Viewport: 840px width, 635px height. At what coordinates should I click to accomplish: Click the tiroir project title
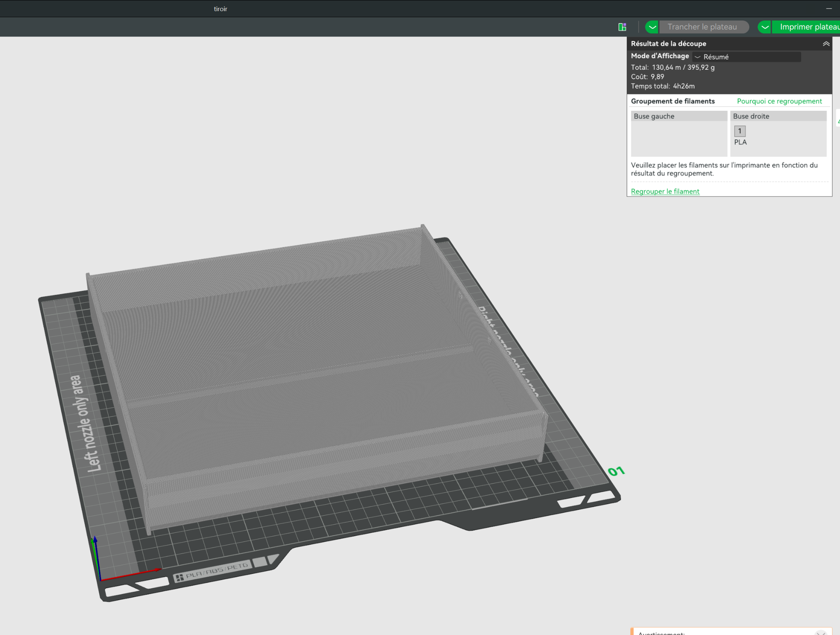pyautogui.click(x=220, y=9)
